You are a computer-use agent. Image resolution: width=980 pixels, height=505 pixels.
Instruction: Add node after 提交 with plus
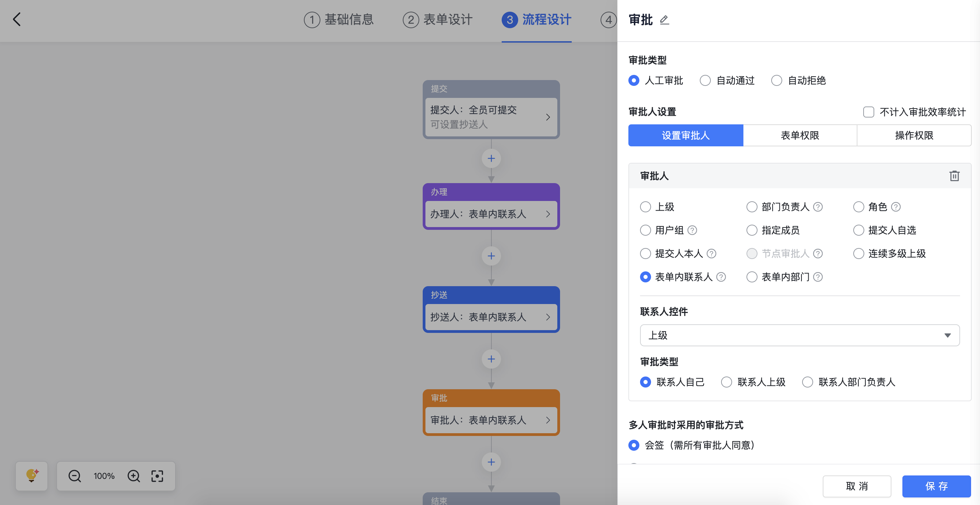(x=491, y=158)
